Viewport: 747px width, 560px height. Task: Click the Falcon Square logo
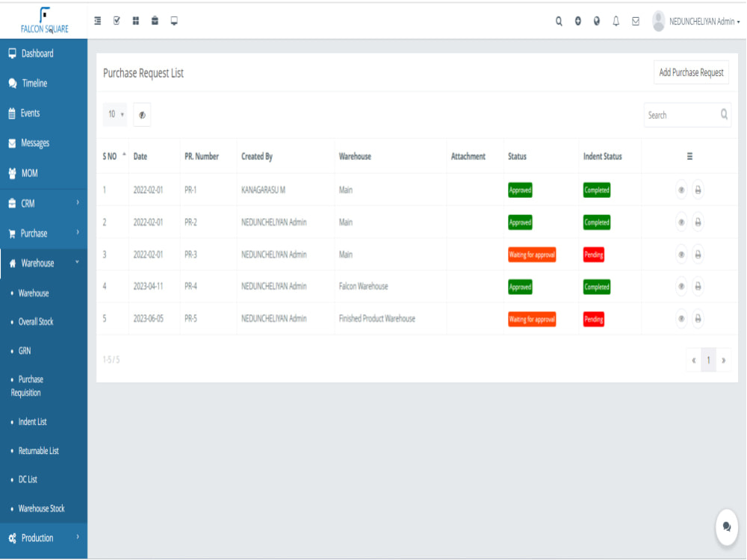pyautogui.click(x=44, y=20)
